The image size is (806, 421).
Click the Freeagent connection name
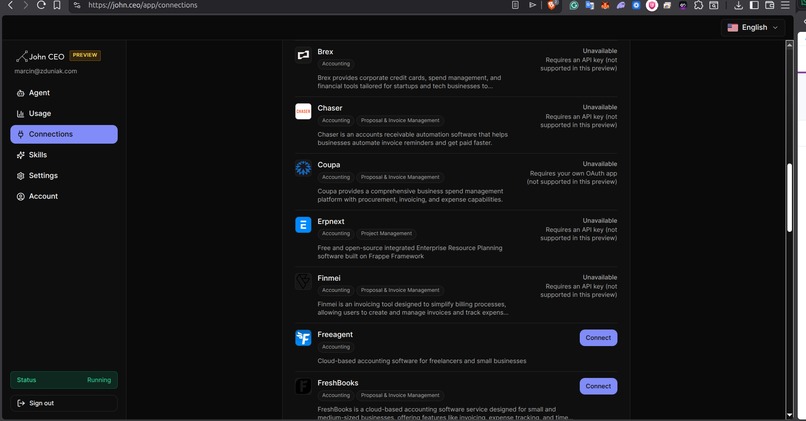[x=335, y=335]
